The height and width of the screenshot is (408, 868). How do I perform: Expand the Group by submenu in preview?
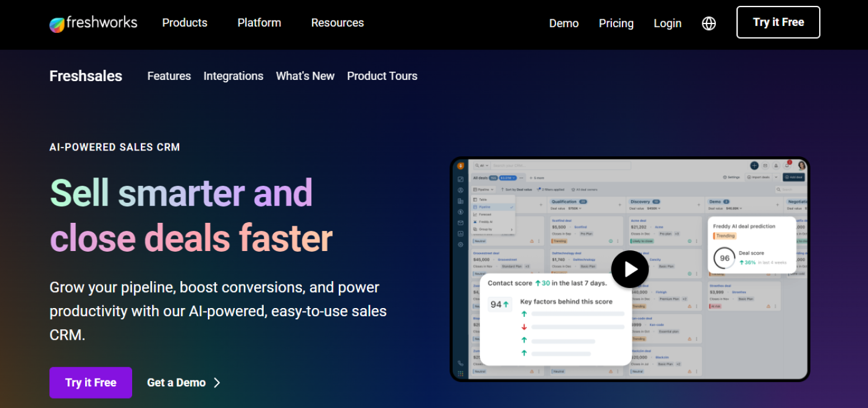pyautogui.click(x=493, y=229)
